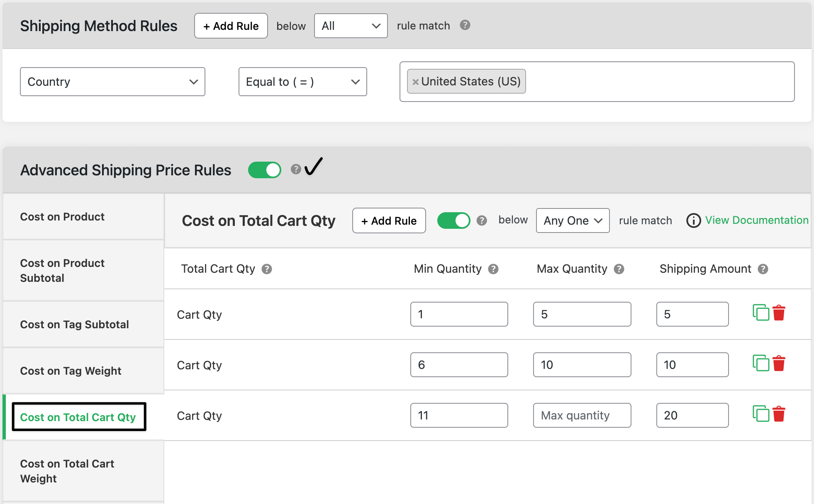Open the Cost on Product Subtotal tab

tap(62, 270)
